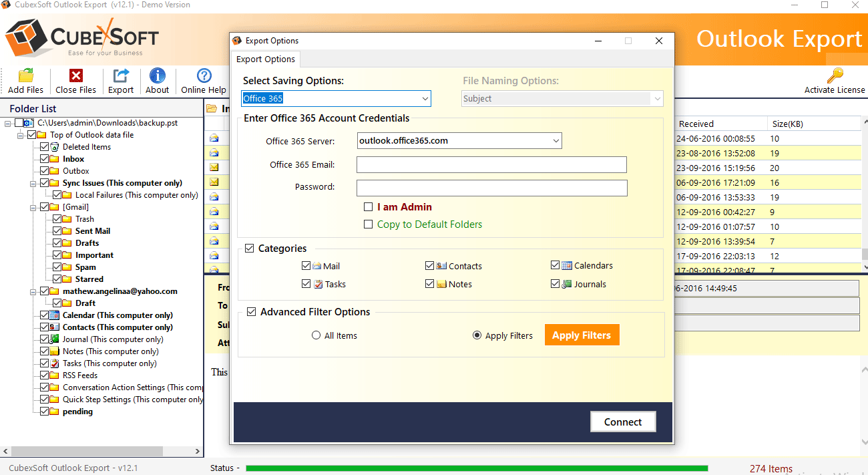Viewport: 868px width, 475px height.
Task: Select the 06-09-2016 17:21:09 received cell
Action: [x=716, y=183]
